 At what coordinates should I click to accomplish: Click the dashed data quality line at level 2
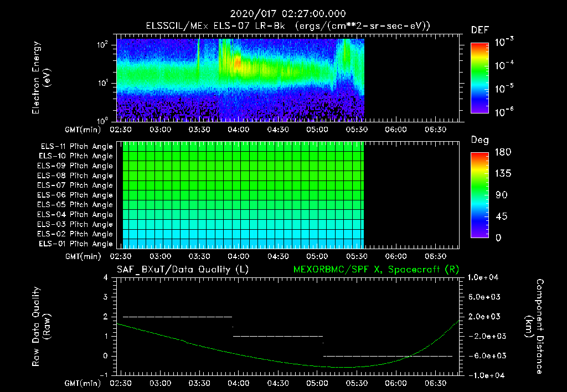[178, 317]
